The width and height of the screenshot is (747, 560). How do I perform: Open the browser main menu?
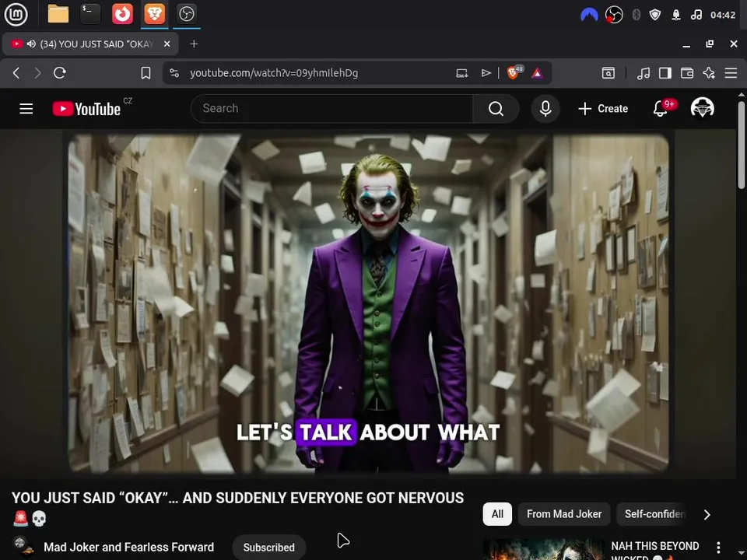[x=731, y=73]
